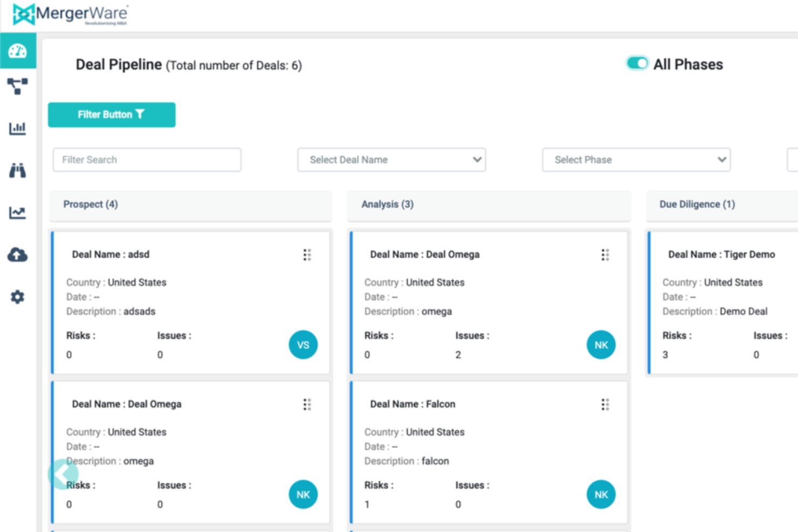The width and height of the screenshot is (798, 532).
Task: Click the MergerWare logo at top left
Action: [69, 15]
